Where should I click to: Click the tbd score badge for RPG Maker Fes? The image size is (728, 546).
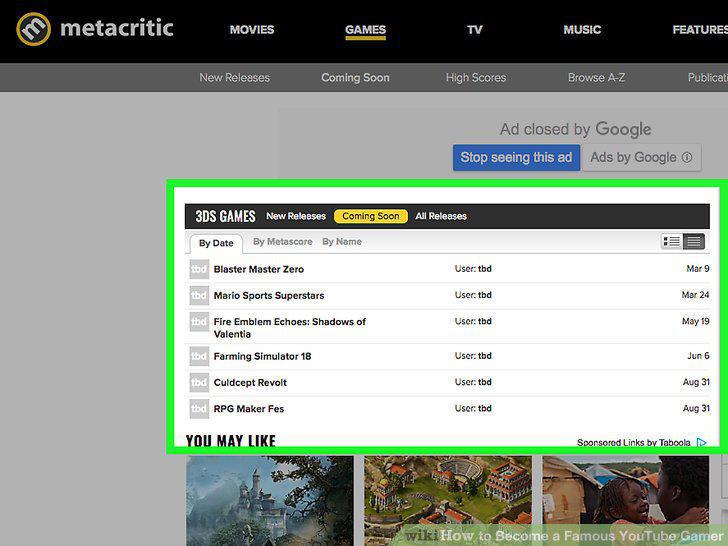pos(199,409)
